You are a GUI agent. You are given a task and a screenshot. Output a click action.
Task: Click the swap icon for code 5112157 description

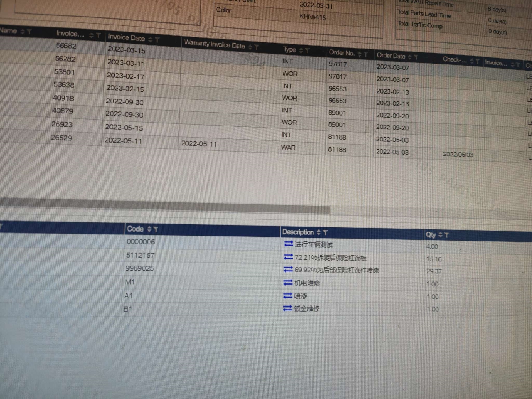coord(288,257)
